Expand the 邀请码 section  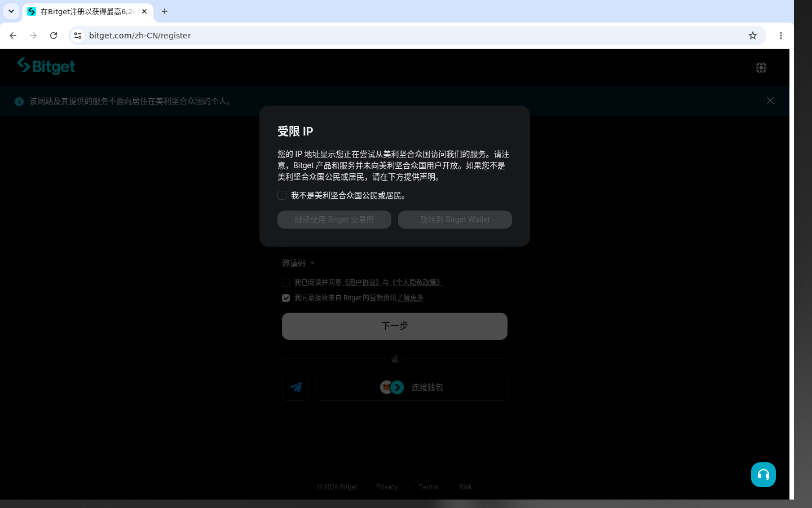298,263
